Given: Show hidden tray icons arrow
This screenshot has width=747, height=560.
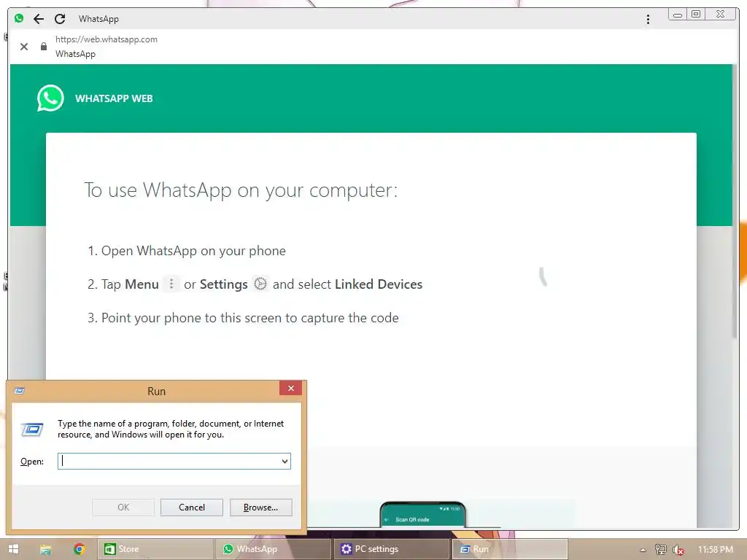Looking at the screenshot, I should tap(643, 550).
